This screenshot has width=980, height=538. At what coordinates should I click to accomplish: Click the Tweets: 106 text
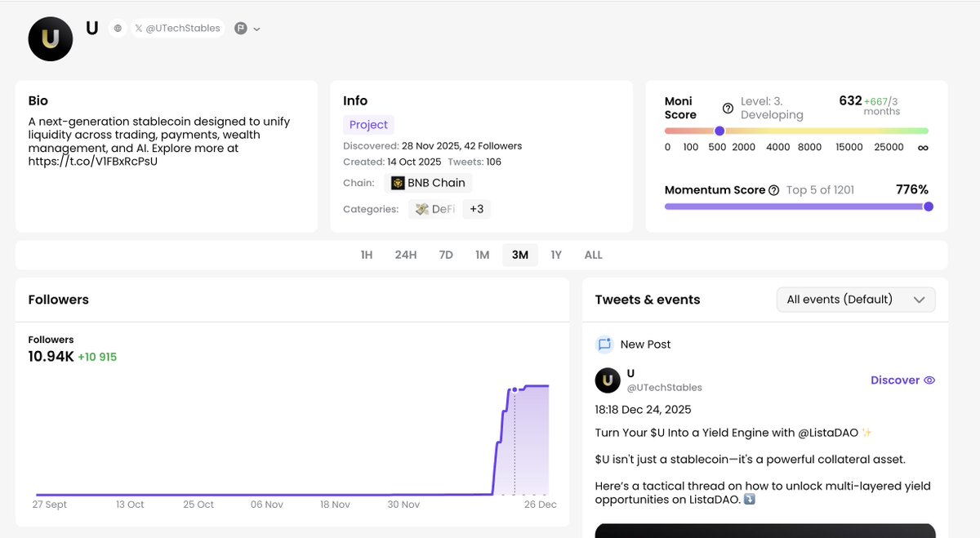[474, 162]
